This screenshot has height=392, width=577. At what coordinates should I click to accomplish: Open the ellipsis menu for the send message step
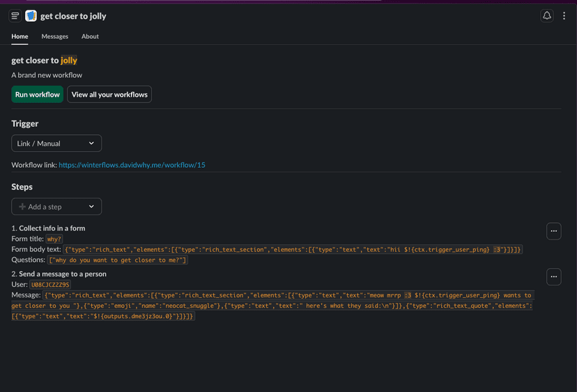(553, 277)
